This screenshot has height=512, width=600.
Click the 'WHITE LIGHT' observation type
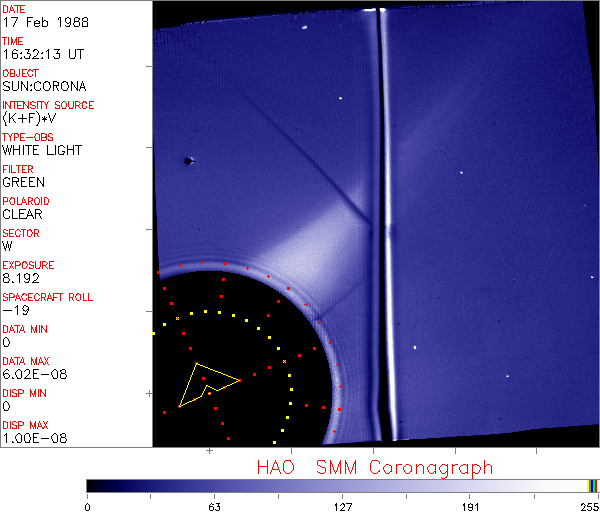[42, 150]
